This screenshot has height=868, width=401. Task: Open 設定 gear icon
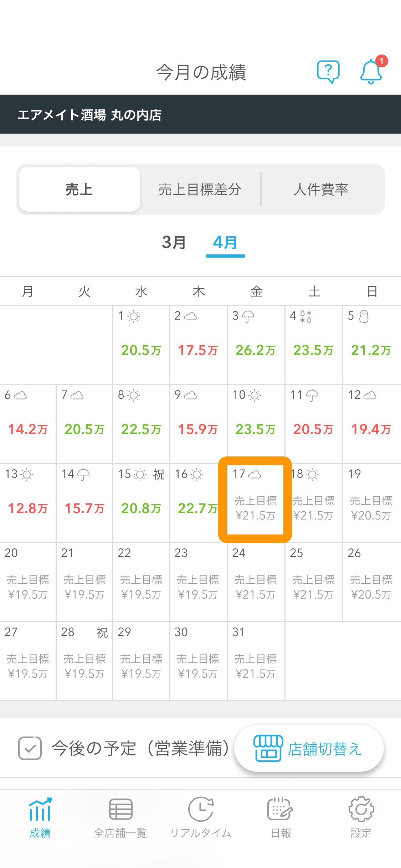(x=361, y=809)
